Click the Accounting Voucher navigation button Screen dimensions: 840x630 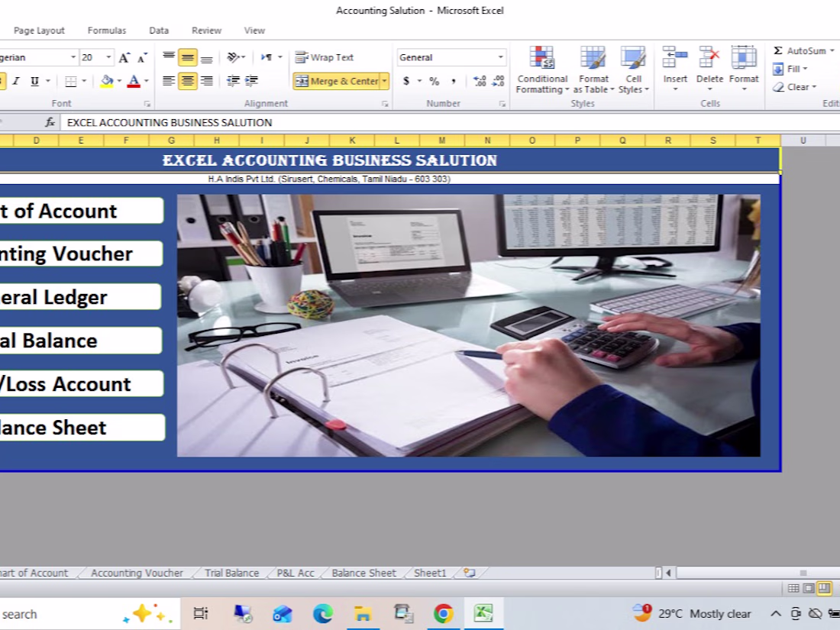(82, 254)
